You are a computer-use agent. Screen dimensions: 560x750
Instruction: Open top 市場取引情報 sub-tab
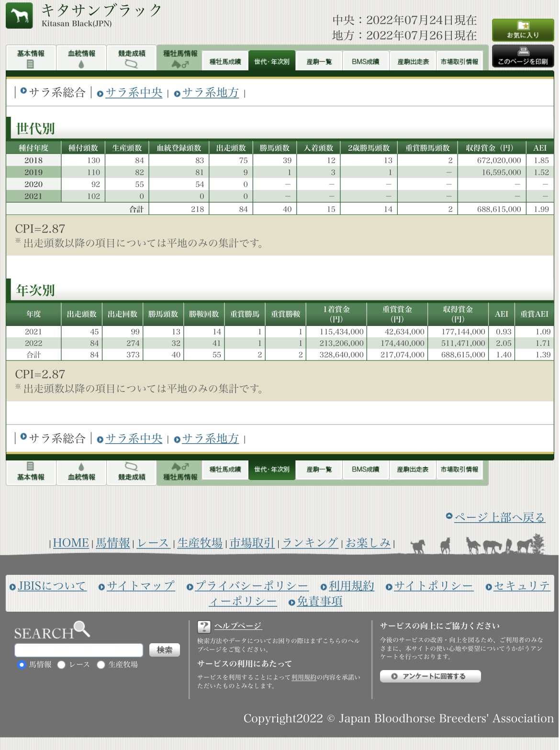(x=459, y=61)
